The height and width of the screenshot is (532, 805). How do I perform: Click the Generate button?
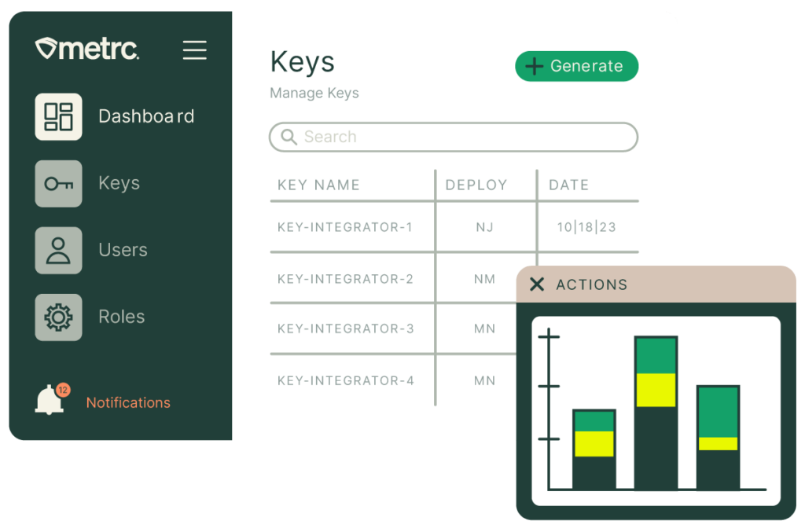coord(576,66)
